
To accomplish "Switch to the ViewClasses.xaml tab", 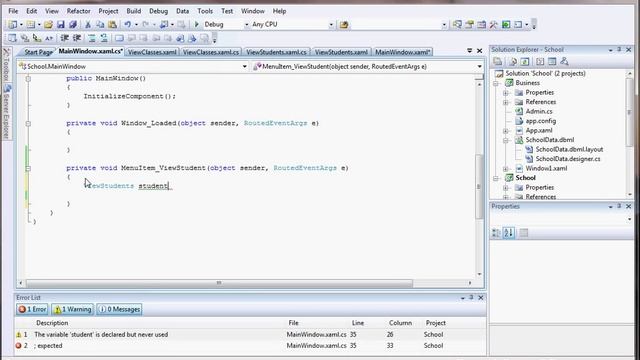I will pyautogui.click(x=152, y=52).
